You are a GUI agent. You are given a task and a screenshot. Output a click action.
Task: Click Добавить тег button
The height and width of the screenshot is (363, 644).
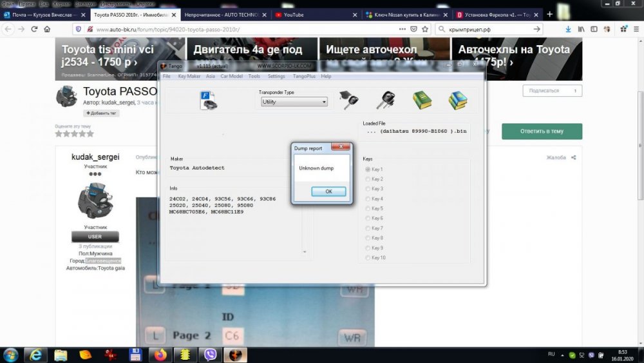point(101,113)
